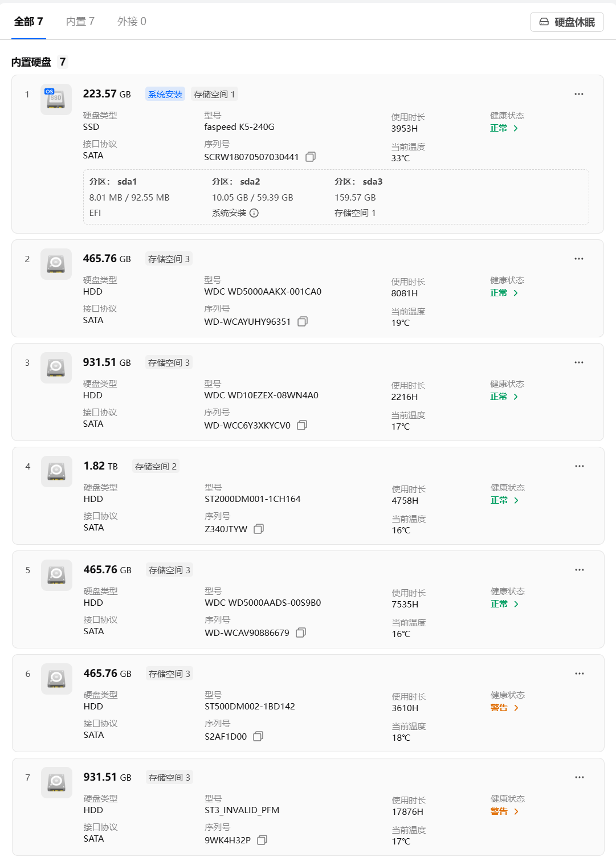Copy serial number SCRW18070507030441
The width and height of the screenshot is (616, 861).
pyautogui.click(x=311, y=157)
